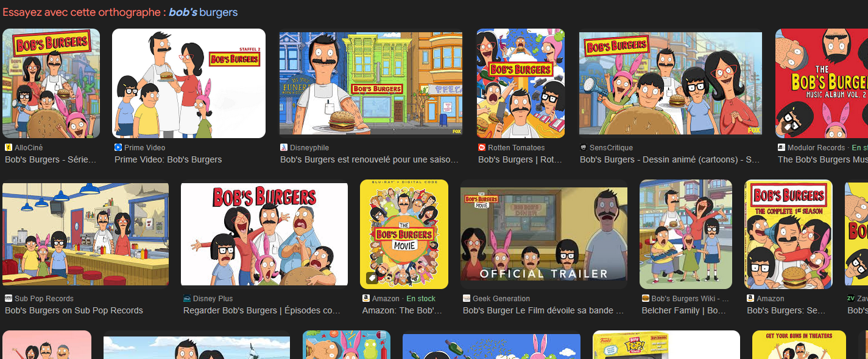The width and height of the screenshot is (868, 359).
Task: Click the AlloCiné source favicon
Action: [9, 148]
